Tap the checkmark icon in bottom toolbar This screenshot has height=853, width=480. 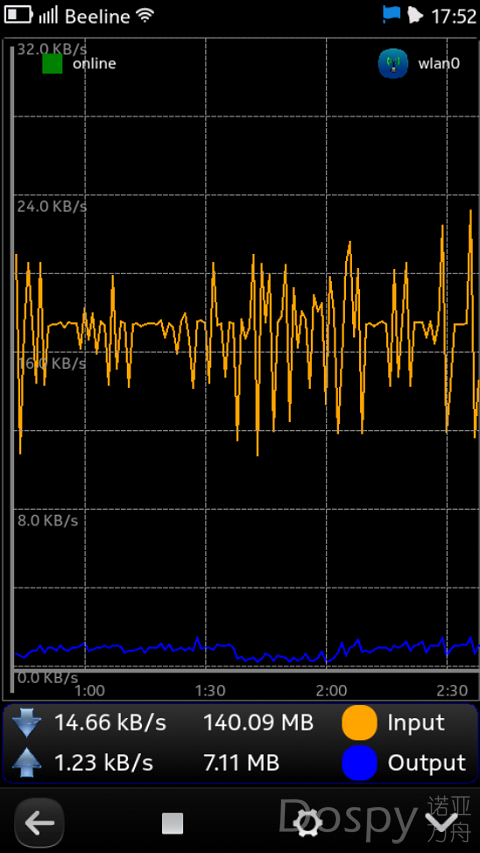pyautogui.click(x=441, y=823)
